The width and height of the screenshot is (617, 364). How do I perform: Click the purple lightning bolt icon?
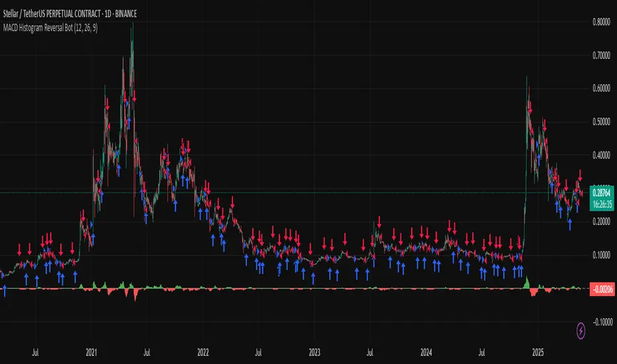(x=581, y=330)
